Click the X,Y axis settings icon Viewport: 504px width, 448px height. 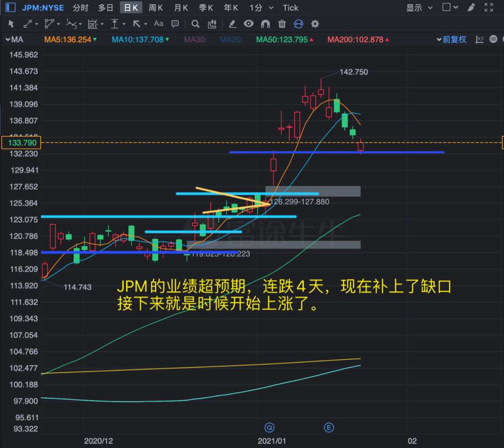480,40
